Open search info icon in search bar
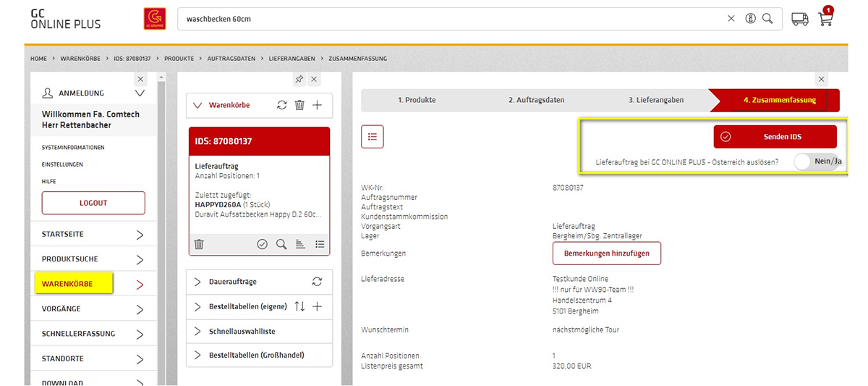The height and width of the screenshot is (386, 868). [x=750, y=19]
